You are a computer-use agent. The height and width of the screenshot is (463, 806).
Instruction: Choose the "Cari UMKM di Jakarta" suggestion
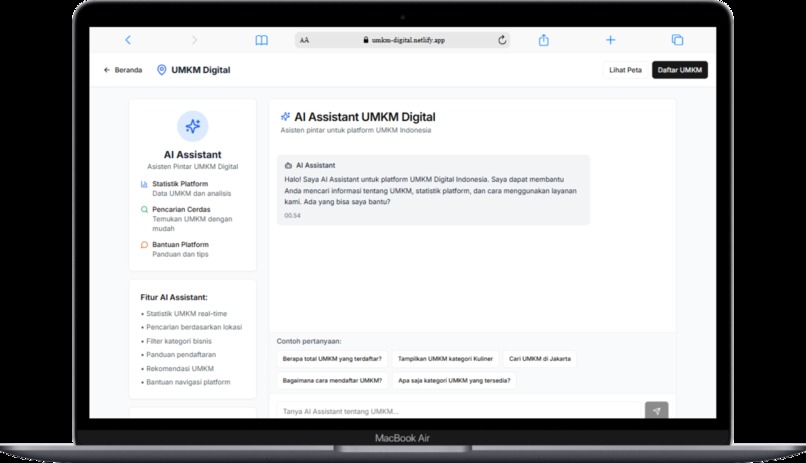(x=540, y=359)
